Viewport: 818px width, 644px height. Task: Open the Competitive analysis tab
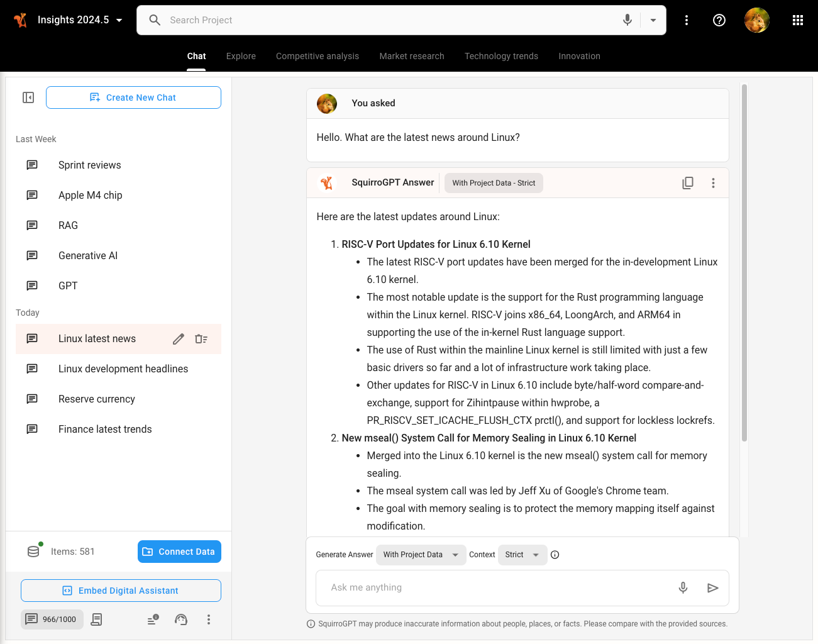click(x=318, y=56)
